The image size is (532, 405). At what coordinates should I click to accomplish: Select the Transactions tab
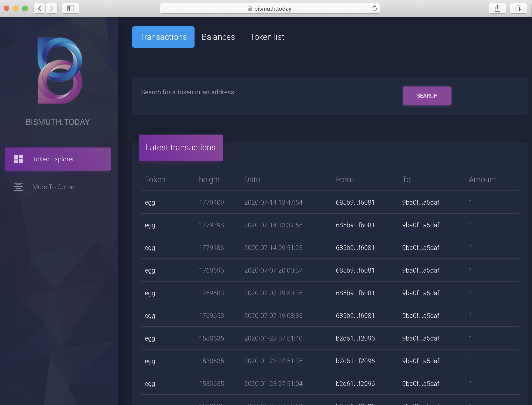coord(163,37)
